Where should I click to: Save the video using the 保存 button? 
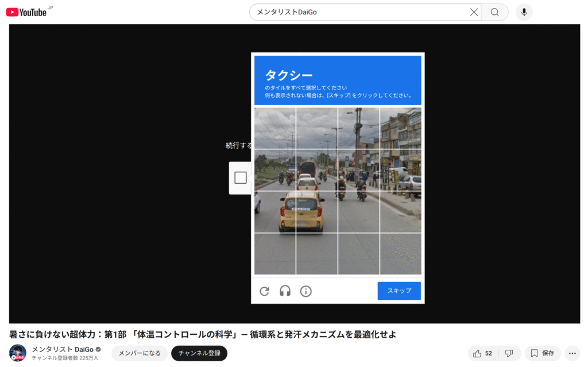click(x=542, y=353)
